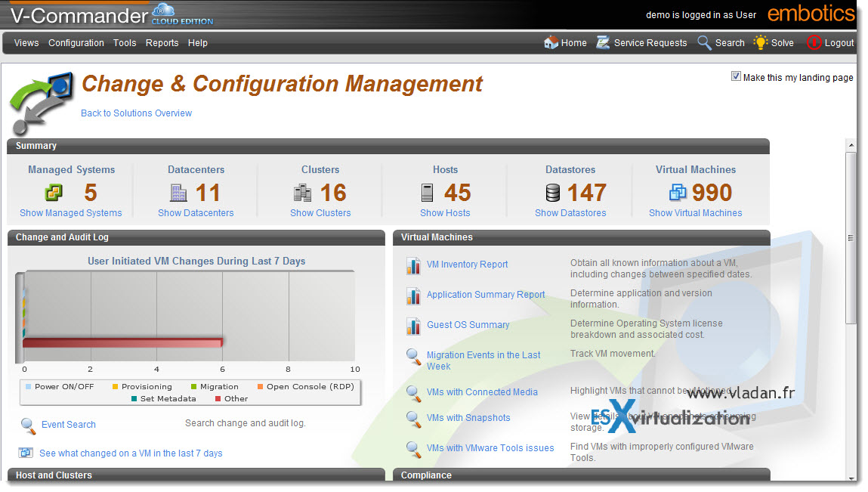Open the Tools menu

(125, 42)
